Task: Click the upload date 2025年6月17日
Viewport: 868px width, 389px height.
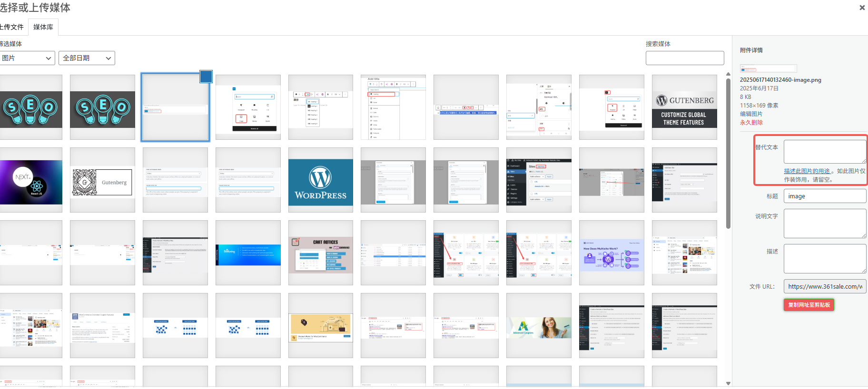Action: 759,88
